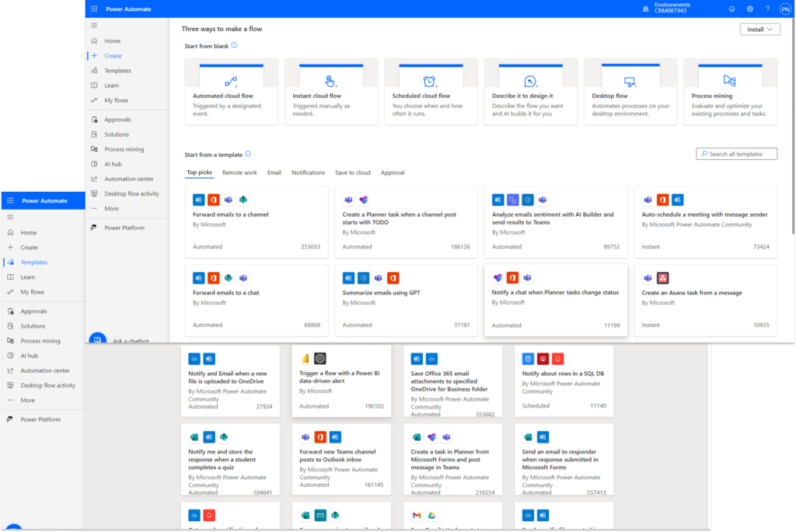Open Create a Planner task when channel post template

point(406,221)
